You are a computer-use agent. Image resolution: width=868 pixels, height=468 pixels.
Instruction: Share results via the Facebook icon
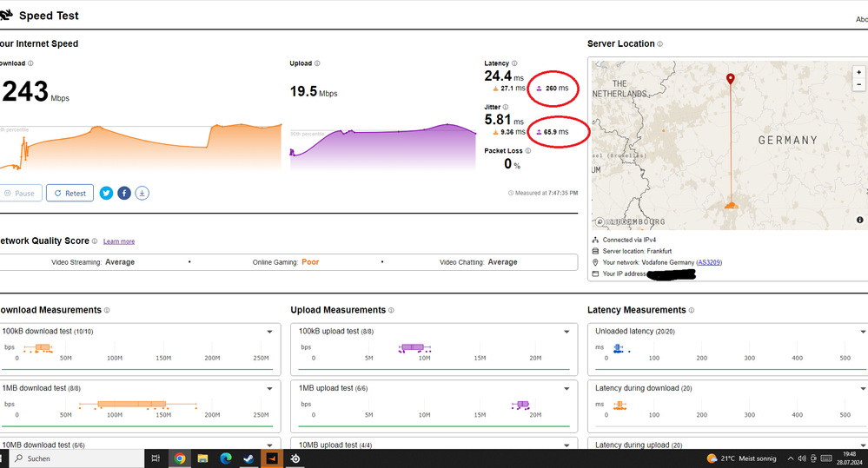pos(124,193)
